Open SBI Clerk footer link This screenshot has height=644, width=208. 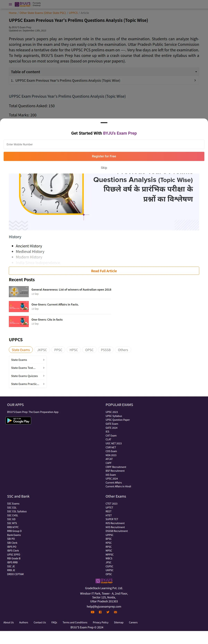[x=12, y=543]
